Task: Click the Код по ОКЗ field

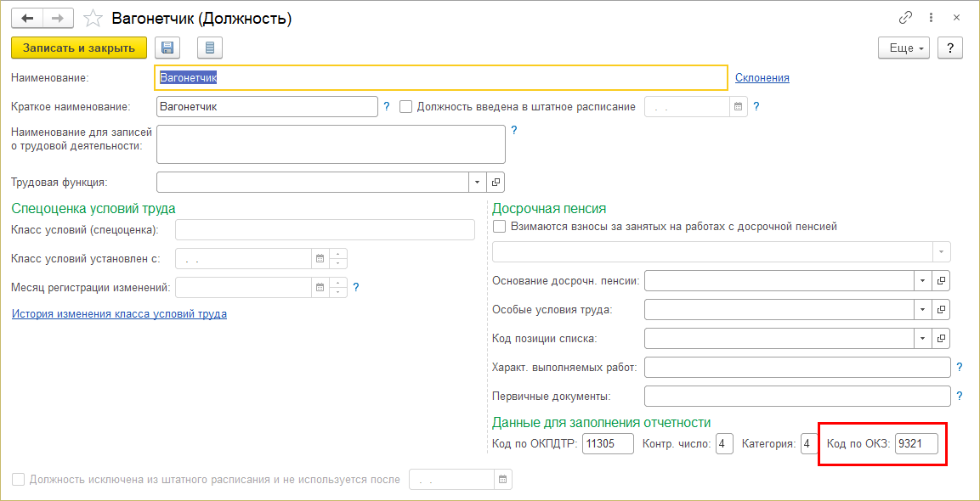Action: pos(916,444)
